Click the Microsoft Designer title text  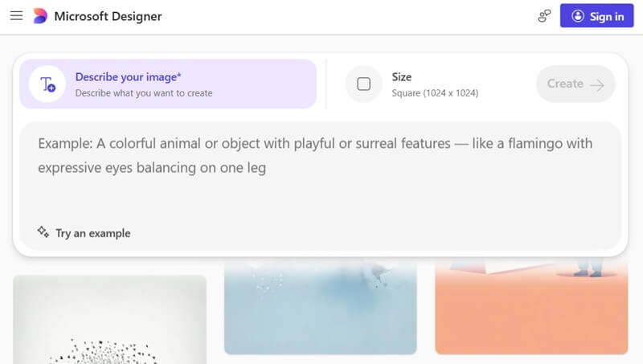(108, 16)
